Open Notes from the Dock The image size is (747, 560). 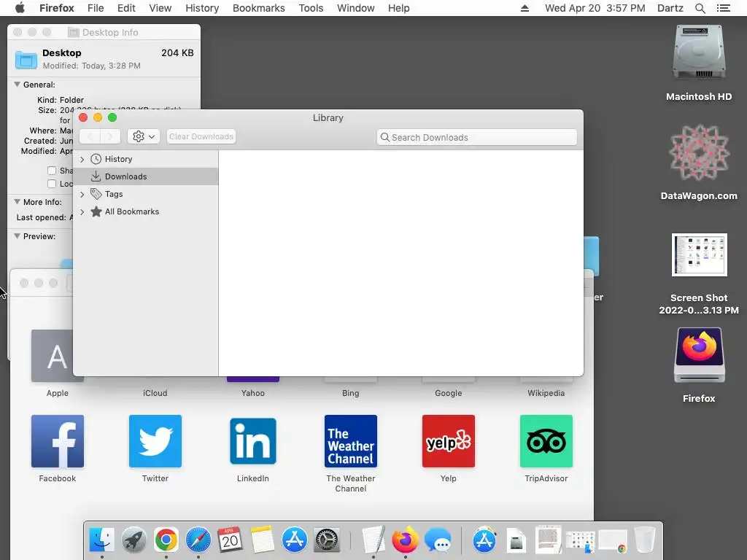coord(263,540)
